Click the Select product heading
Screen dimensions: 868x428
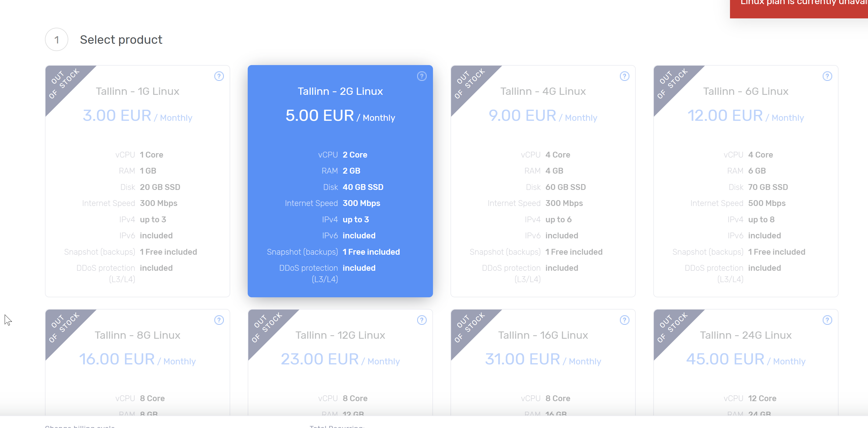121,40
